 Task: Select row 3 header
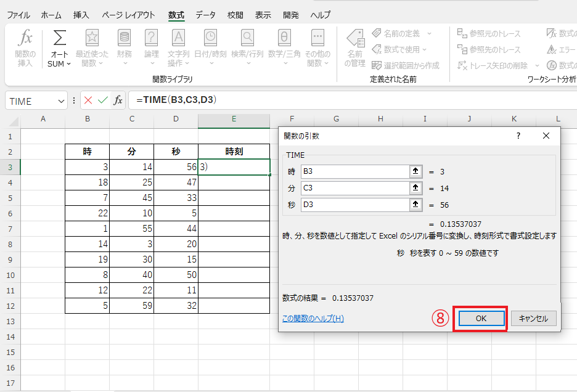(x=10, y=167)
